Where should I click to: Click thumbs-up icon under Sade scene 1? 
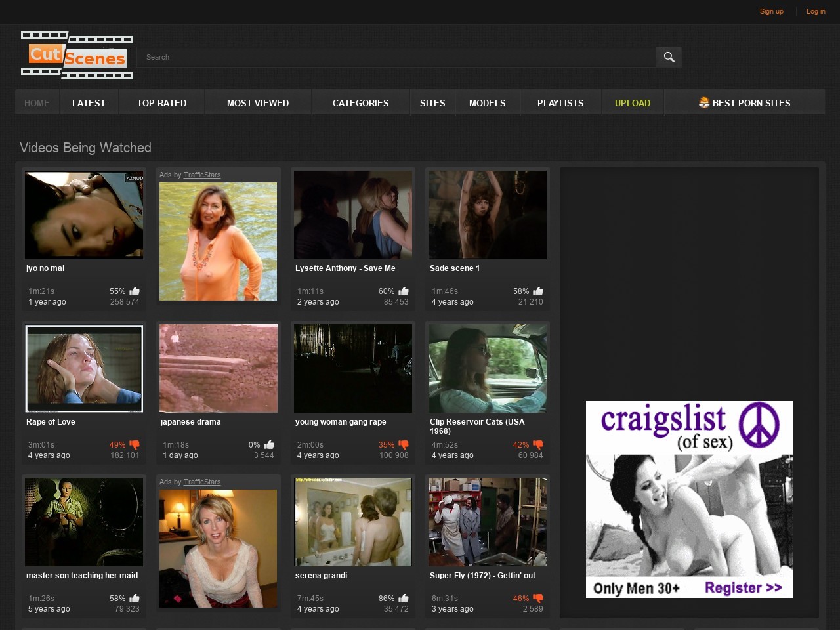[x=538, y=291]
